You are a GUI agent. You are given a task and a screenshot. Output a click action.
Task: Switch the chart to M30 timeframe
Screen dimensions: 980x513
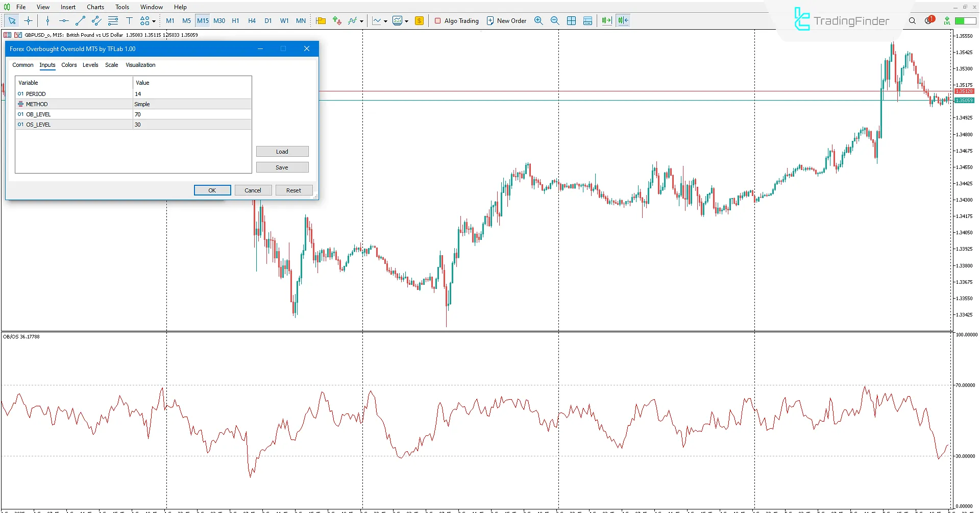(219, 21)
